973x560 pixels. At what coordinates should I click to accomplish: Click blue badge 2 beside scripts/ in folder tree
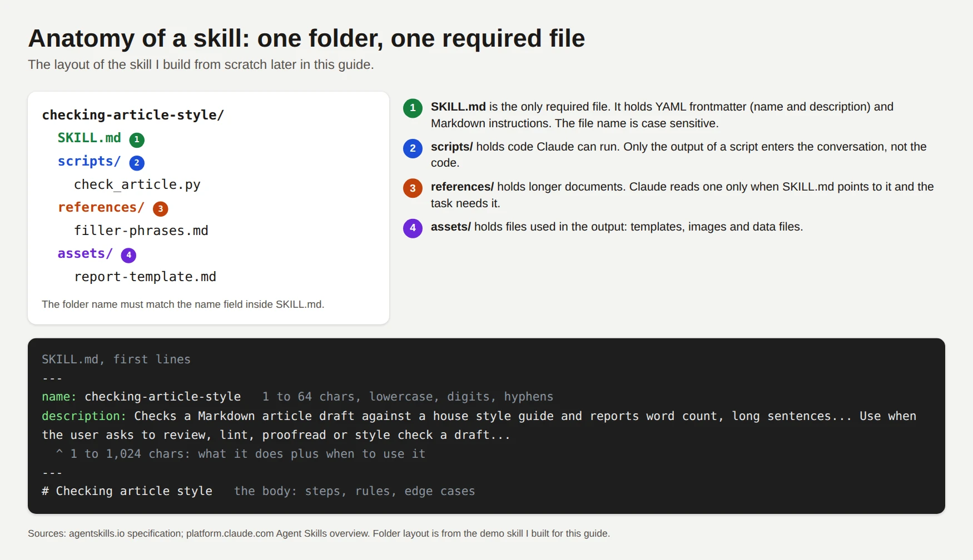(x=137, y=163)
